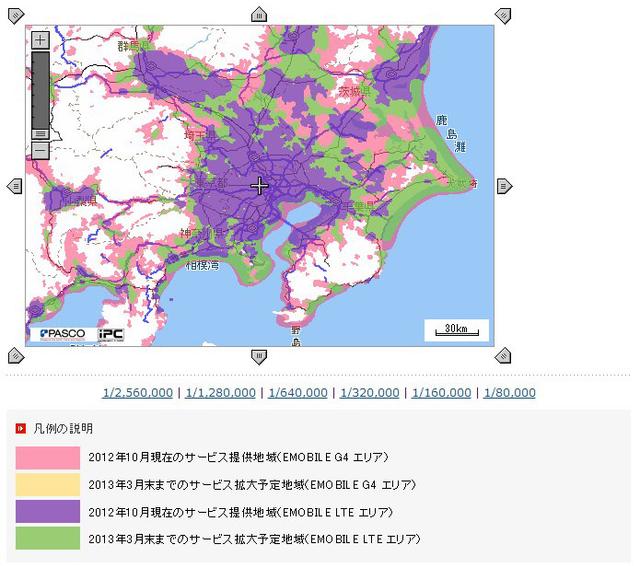Click the zoom in plus button
Viewport: 640px width, 566px height.
(x=40, y=40)
